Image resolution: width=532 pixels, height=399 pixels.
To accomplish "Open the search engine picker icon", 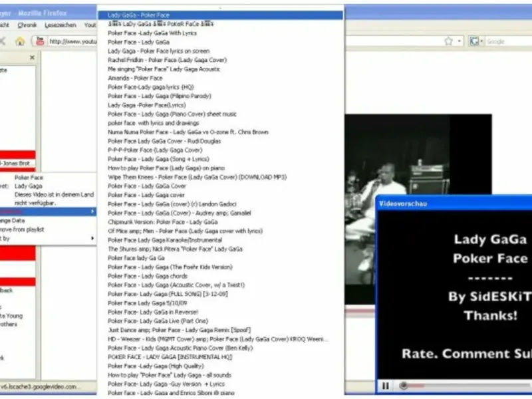I will (475, 41).
